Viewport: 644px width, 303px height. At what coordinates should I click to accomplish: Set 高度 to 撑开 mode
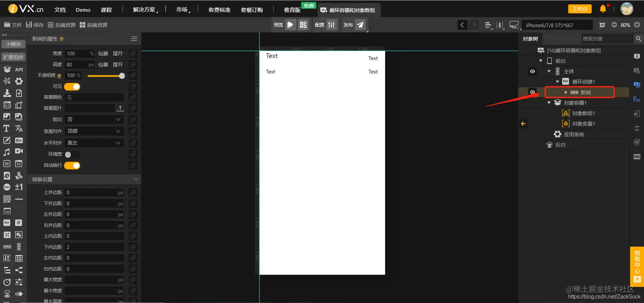118,65
